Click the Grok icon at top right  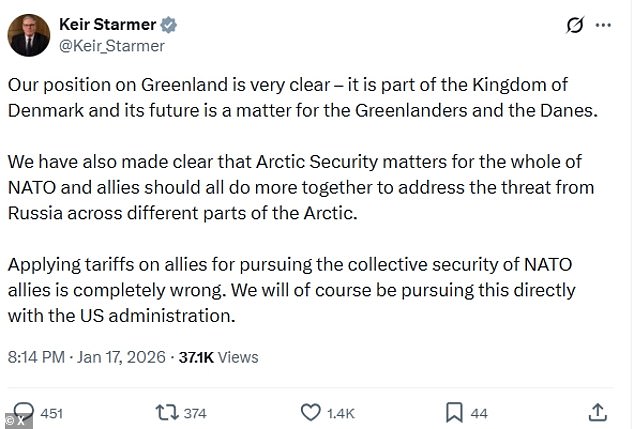pyautogui.click(x=574, y=25)
